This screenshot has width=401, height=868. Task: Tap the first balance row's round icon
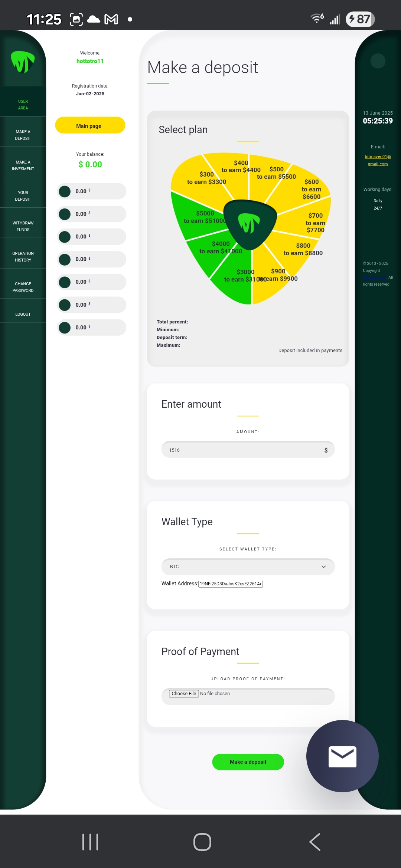pos(65,191)
